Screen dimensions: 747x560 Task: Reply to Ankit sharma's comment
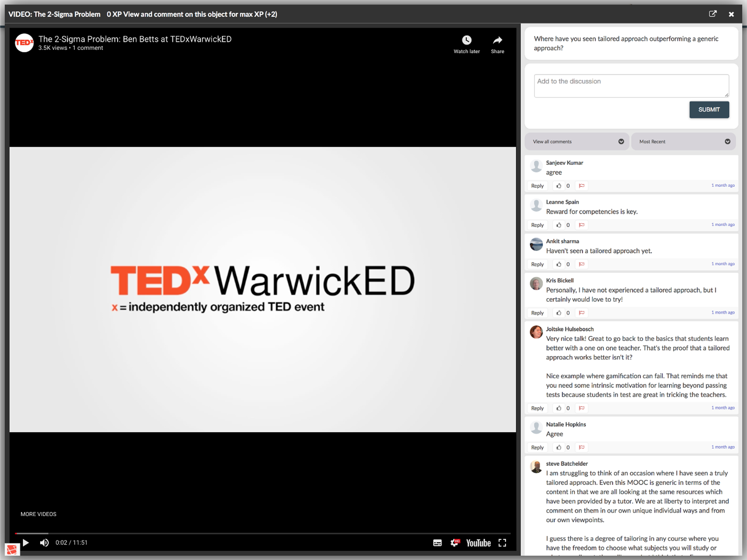(x=537, y=264)
